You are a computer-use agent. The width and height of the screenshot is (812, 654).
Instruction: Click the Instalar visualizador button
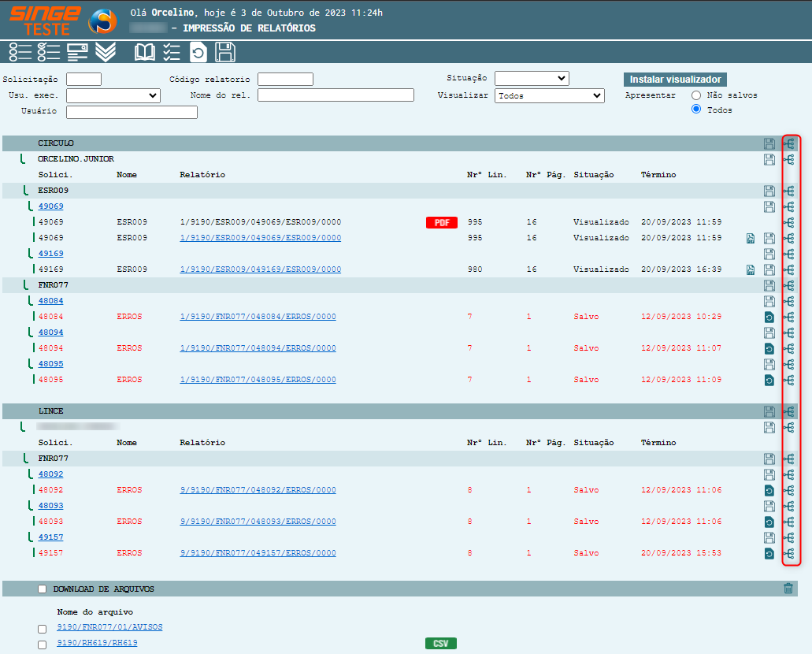coord(675,80)
